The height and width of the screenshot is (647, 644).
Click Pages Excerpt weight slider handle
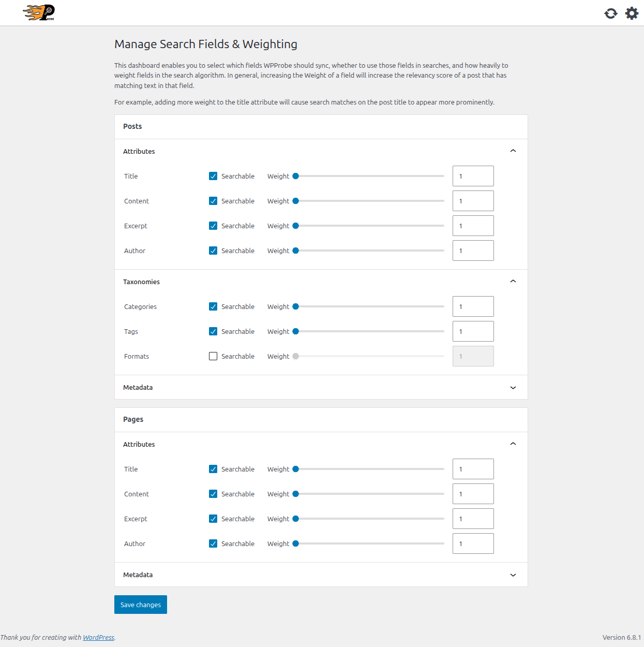pyautogui.click(x=296, y=519)
